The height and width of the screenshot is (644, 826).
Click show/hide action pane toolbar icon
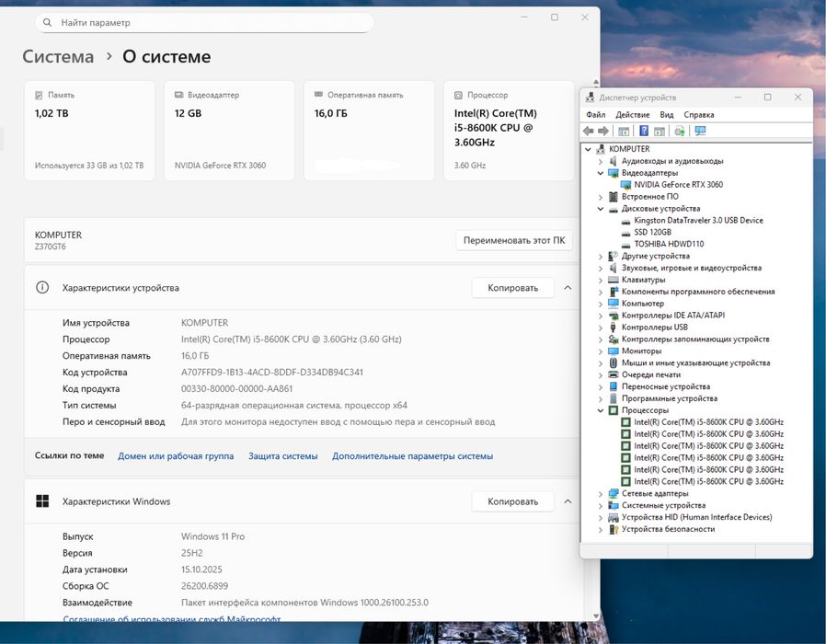pyautogui.click(x=659, y=131)
